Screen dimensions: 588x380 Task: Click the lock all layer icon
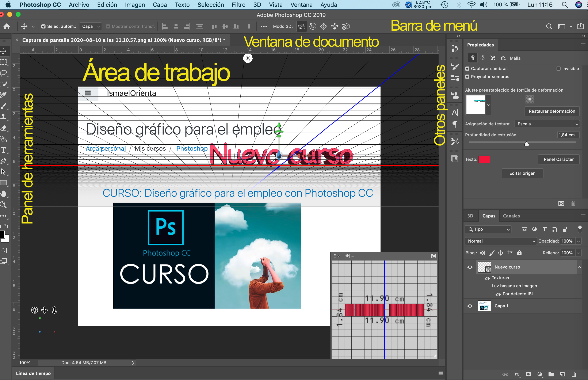[519, 253]
